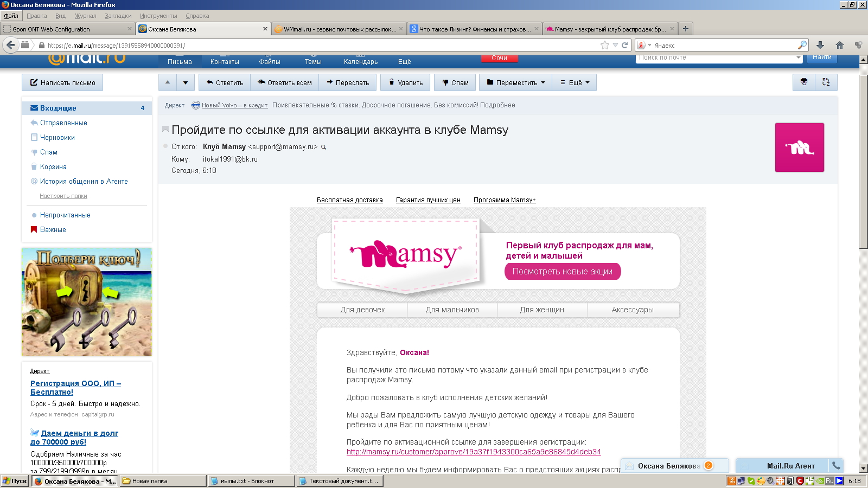This screenshot has height=488, width=868.
Task: Mark the message as Спам
Action: click(x=455, y=82)
